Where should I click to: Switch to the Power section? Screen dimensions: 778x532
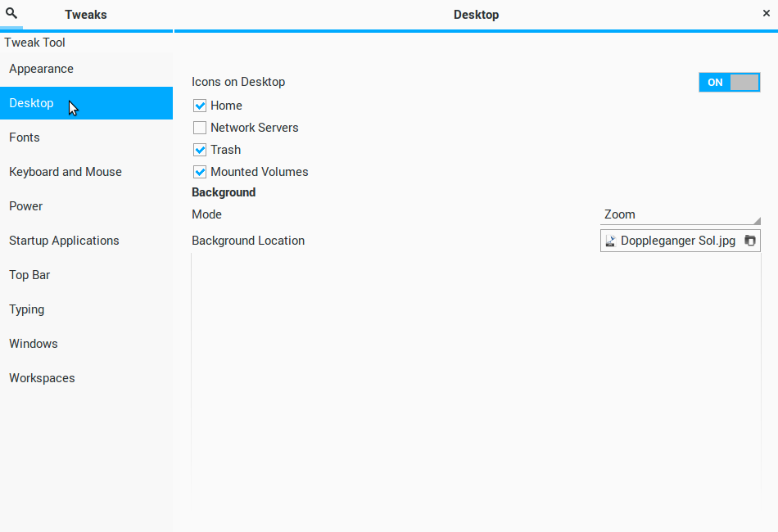(x=26, y=206)
